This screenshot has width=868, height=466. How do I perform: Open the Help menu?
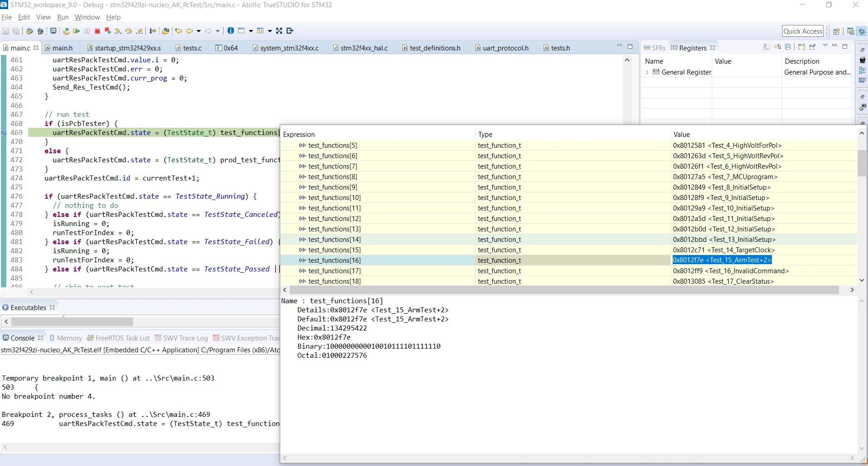tap(113, 17)
